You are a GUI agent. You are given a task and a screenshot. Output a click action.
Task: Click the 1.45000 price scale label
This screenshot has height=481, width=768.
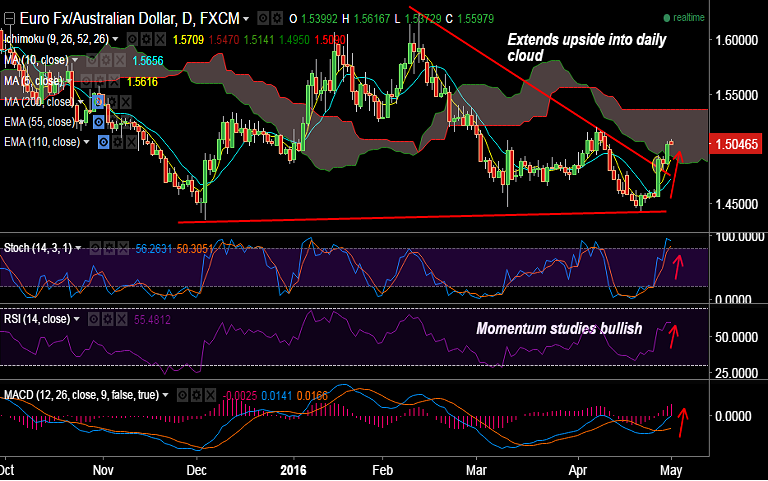coord(737,204)
